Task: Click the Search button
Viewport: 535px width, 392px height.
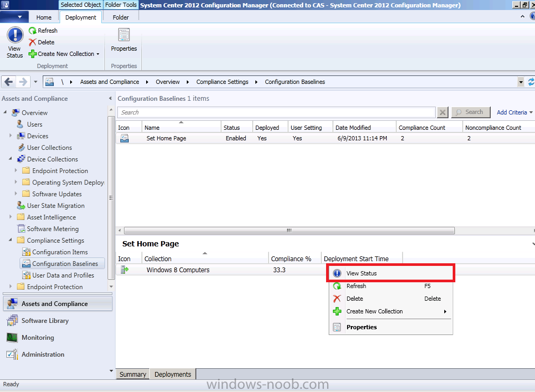Action: point(471,112)
